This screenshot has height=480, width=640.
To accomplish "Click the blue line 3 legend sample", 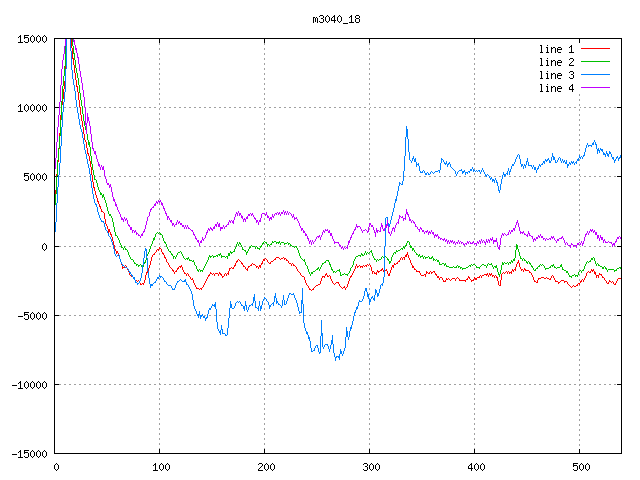I will (x=595, y=75).
